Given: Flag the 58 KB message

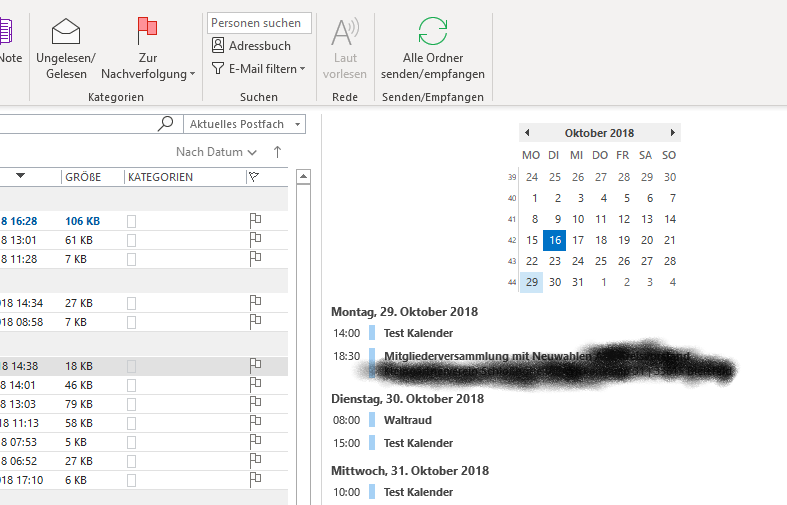Looking at the screenshot, I should pos(255,423).
